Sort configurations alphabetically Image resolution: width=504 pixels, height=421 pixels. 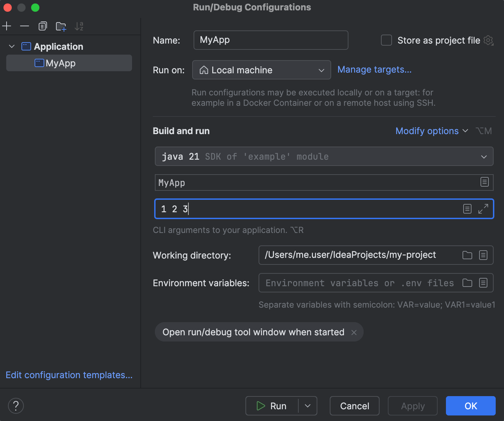[x=79, y=26]
